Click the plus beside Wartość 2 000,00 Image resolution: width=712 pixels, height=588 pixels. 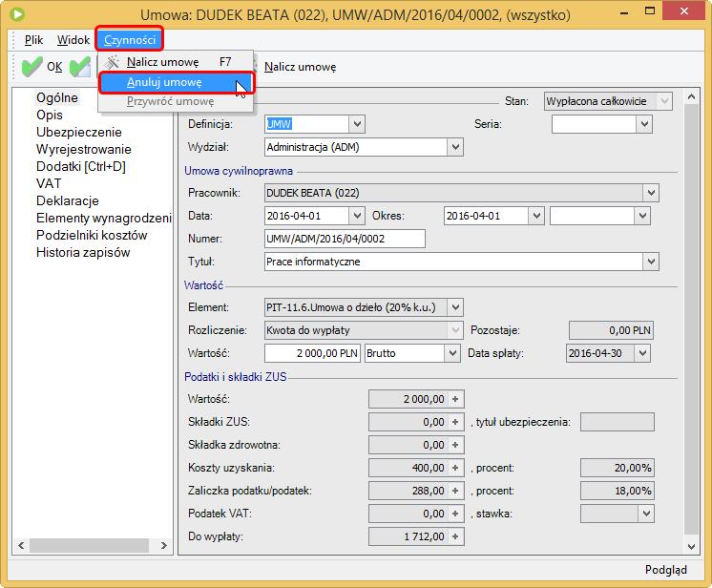tap(455, 399)
